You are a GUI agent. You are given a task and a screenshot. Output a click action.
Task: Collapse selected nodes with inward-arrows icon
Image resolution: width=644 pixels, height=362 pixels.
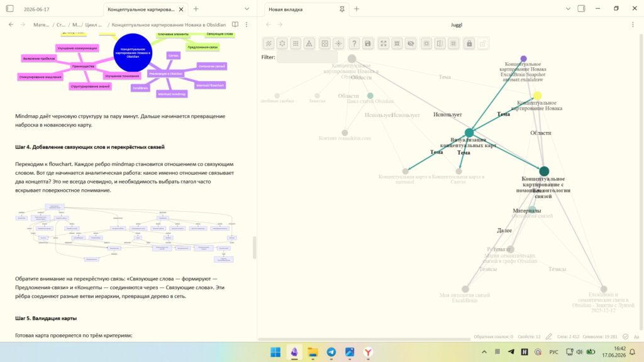(x=397, y=43)
